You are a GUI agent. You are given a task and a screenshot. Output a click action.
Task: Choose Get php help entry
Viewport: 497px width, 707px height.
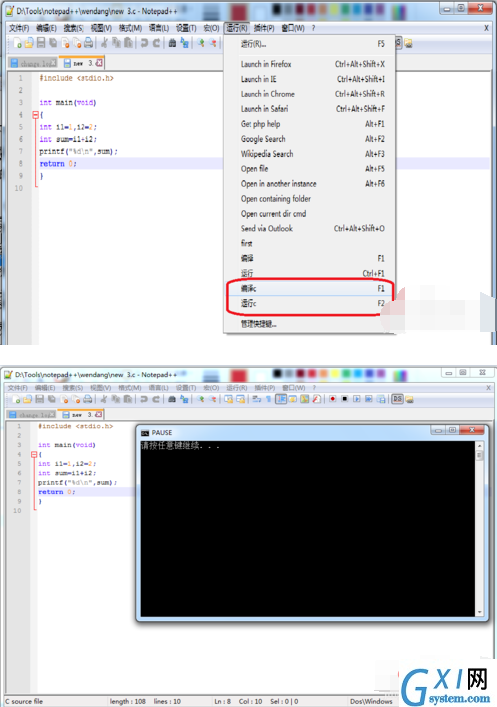pos(310,124)
